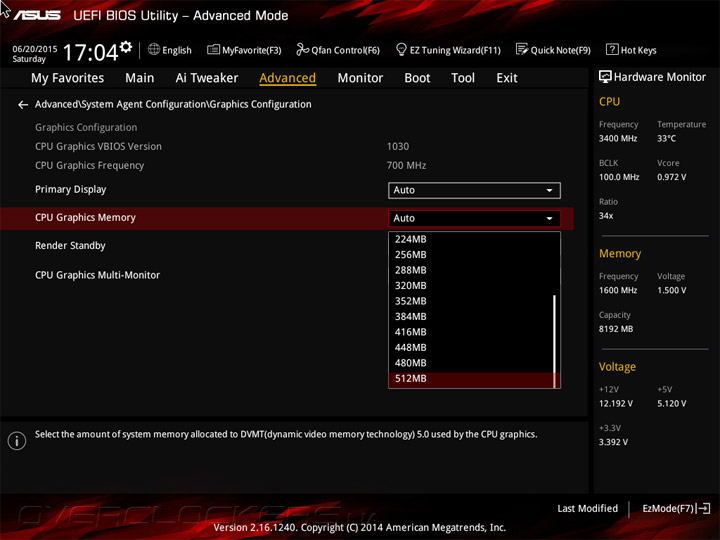
Task: Click the MyFavorite list icon
Action: coord(213,50)
